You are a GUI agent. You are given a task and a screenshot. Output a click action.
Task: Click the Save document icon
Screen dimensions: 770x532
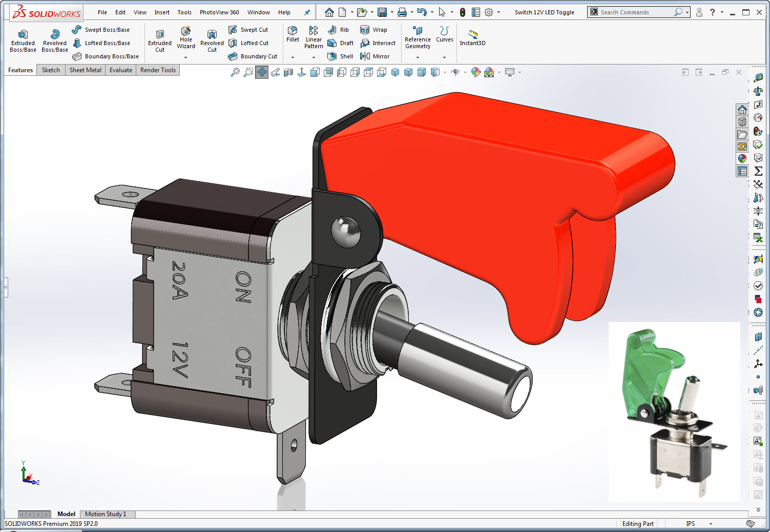[382, 12]
